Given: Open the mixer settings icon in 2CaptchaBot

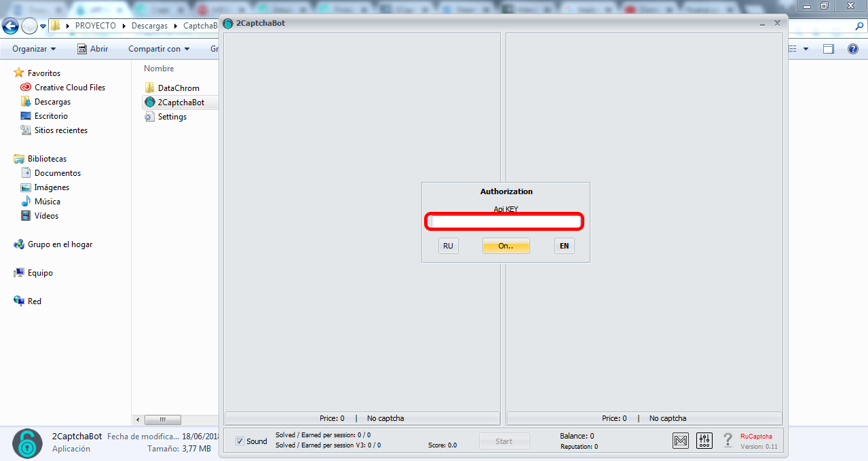Looking at the screenshot, I should 704,441.
